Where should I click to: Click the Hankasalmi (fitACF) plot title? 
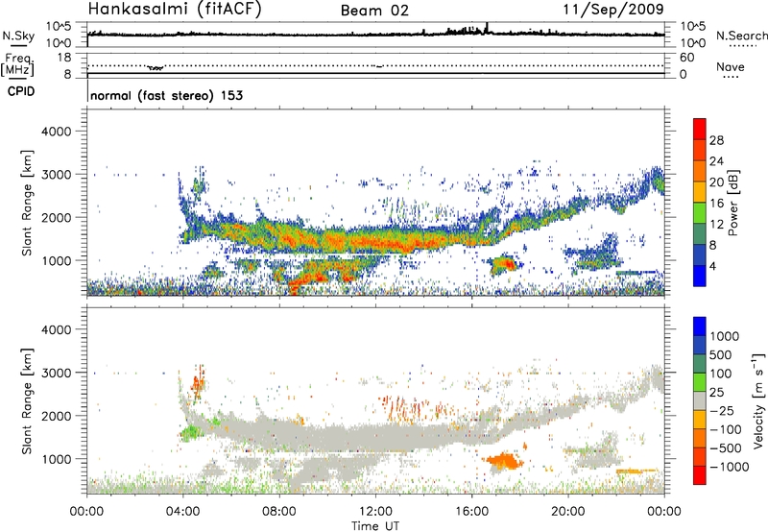click(175, 9)
